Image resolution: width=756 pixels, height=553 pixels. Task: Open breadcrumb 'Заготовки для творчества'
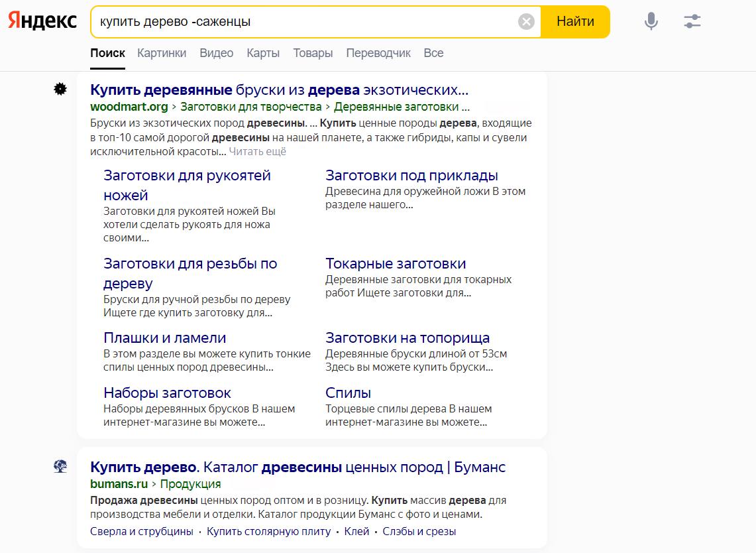pos(250,107)
